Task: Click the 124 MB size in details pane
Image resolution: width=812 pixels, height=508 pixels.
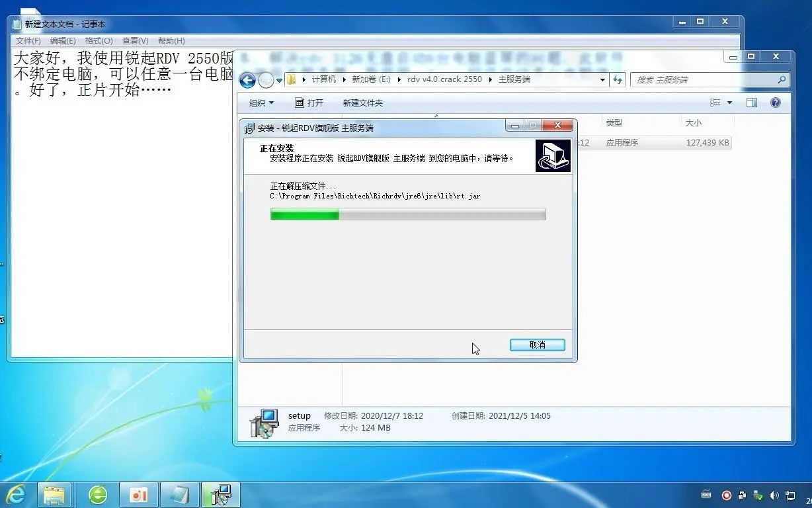Action: point(376,428)
